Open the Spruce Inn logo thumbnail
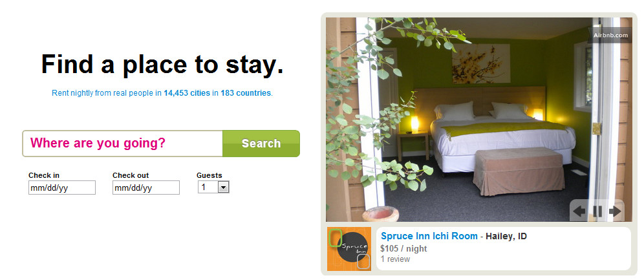 point(349,249)
